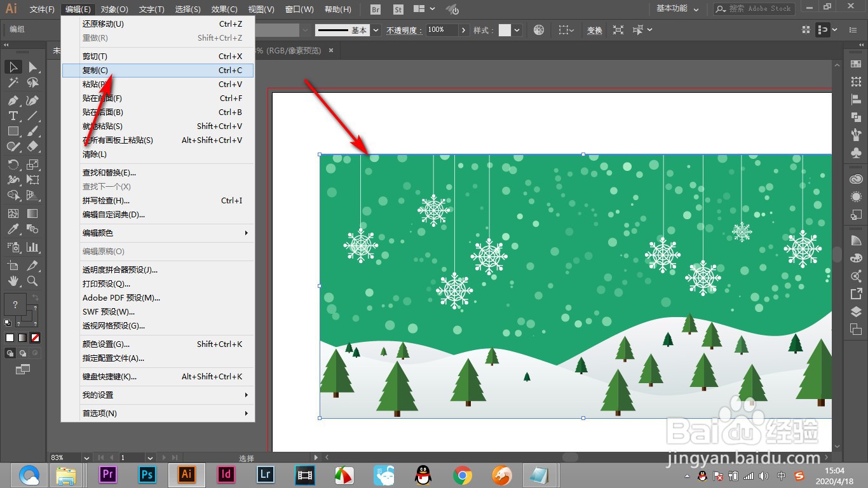
Task: Select the Magic Wand tool
Action: [13, 83]
